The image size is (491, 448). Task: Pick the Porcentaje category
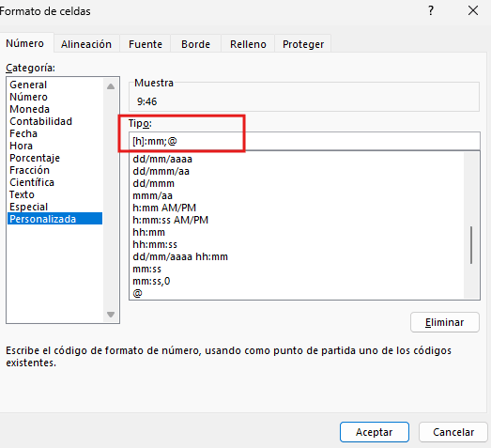(55, 158)
